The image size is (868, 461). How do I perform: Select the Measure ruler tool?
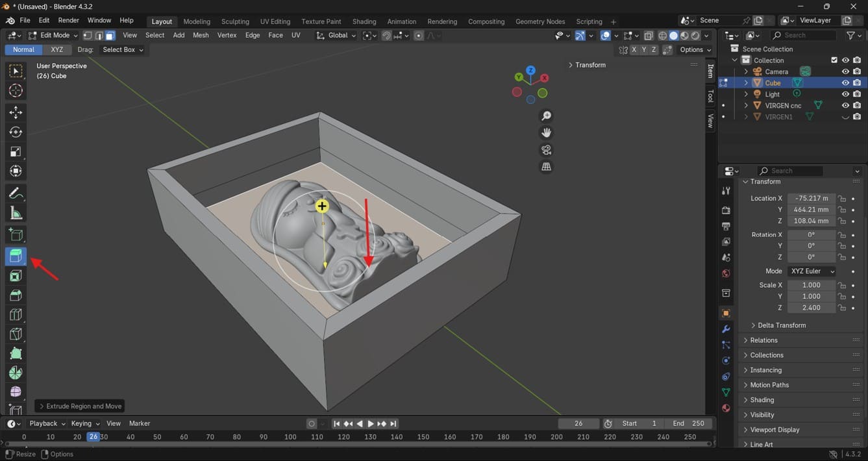(x=16, y=213)
